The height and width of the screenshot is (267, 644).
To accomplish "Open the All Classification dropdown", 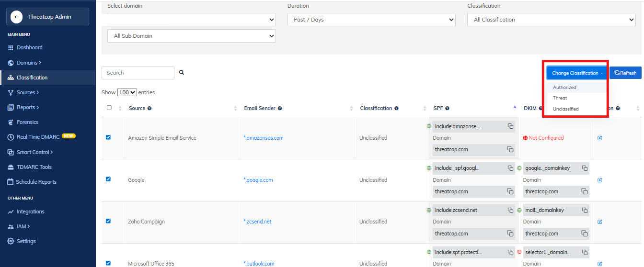I will tap(551, 20).
